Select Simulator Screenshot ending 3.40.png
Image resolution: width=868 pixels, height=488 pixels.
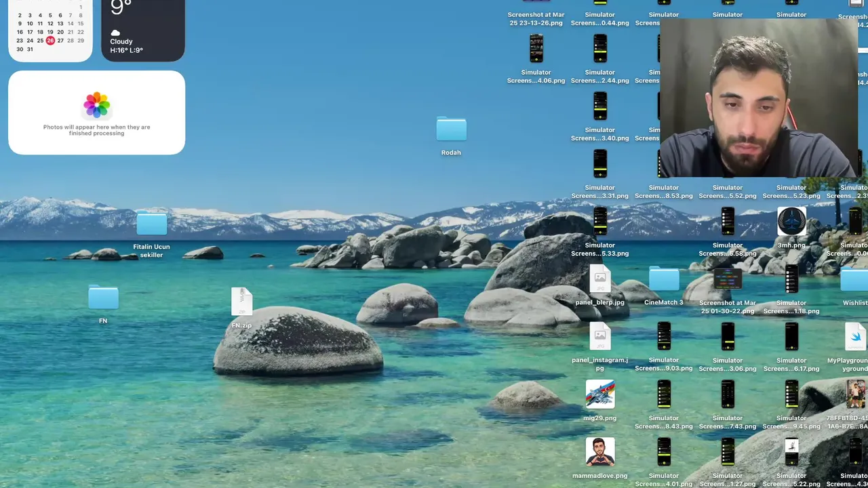click(x=600, y=106)
